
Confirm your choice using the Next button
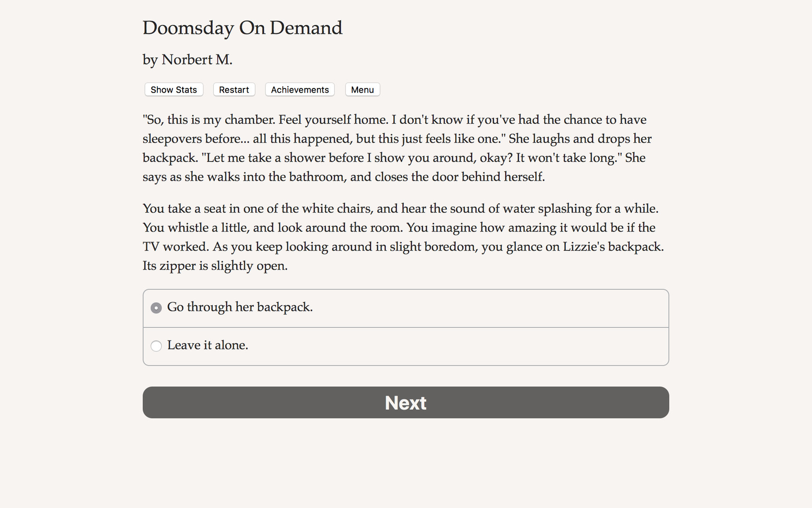click(x=406, y=402)
